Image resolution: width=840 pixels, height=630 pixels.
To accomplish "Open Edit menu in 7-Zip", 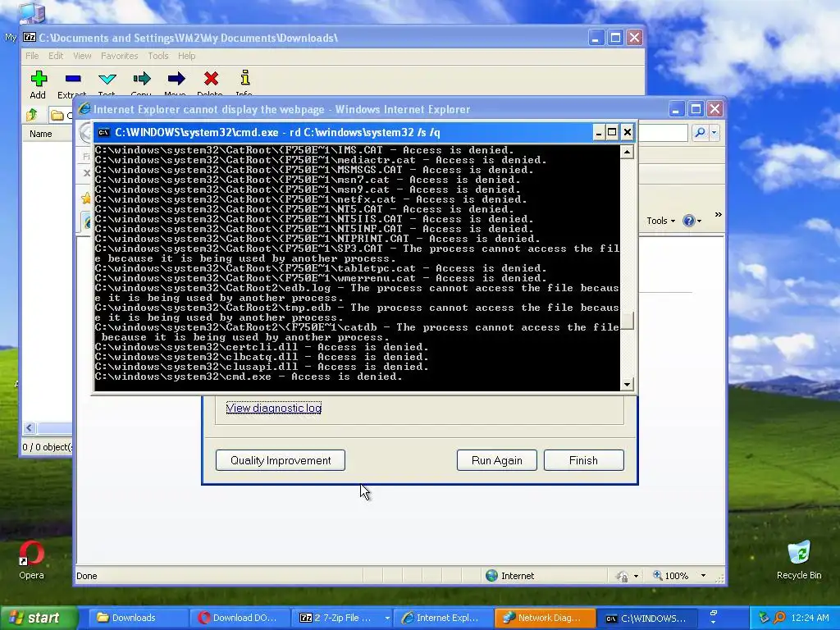I will tap(56, 56).
